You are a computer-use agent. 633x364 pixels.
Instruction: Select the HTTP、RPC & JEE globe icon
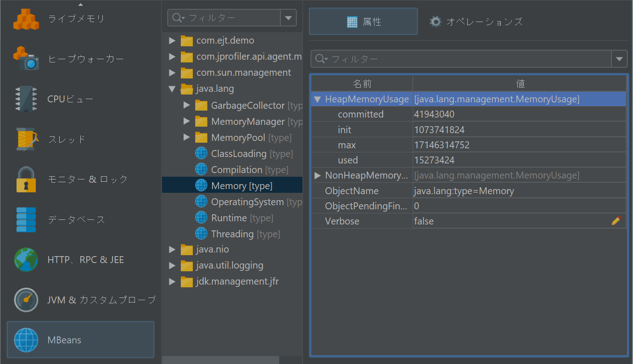tap(26, 259)
